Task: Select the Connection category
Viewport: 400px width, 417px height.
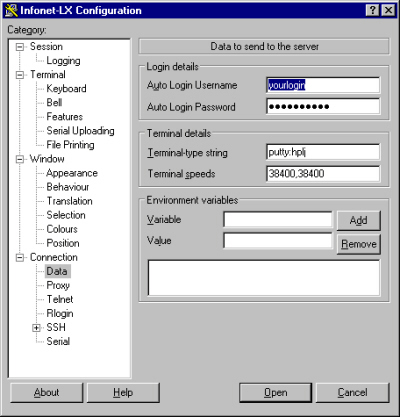Action: pos(54,257)
